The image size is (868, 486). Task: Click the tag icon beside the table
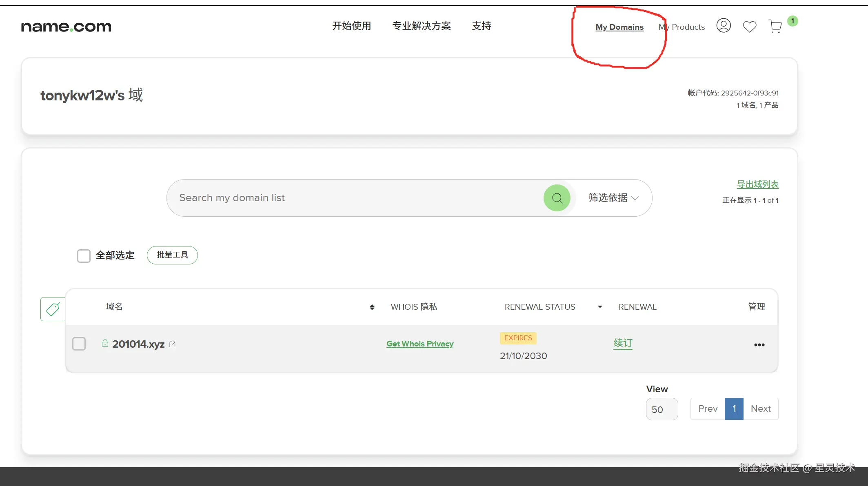[x=53, y=309]
